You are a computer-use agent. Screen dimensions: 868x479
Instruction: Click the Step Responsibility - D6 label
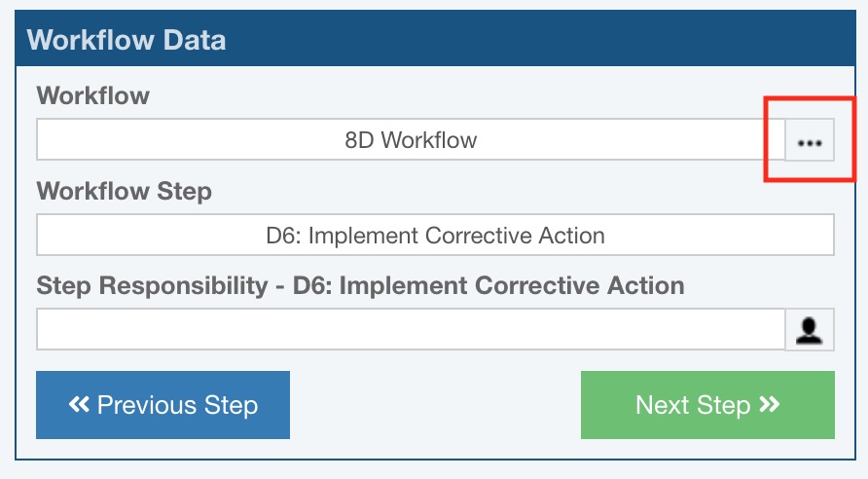click(360, 286)
